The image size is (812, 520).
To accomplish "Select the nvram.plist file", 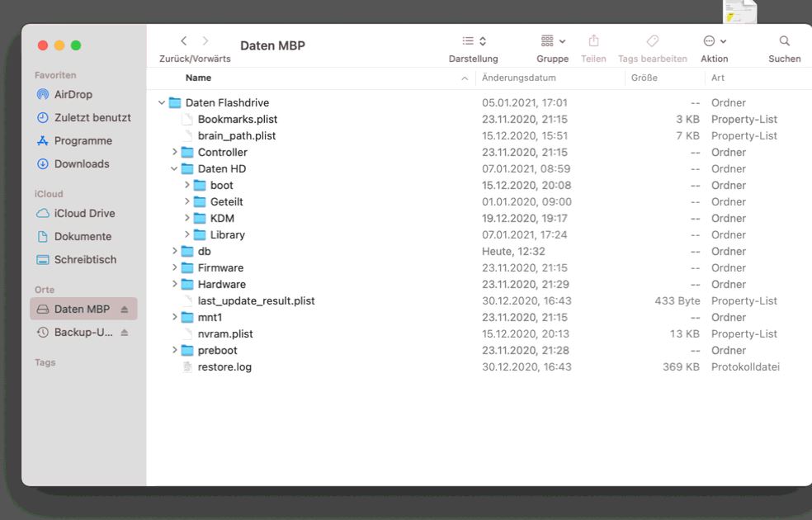I will coord(225,334).
